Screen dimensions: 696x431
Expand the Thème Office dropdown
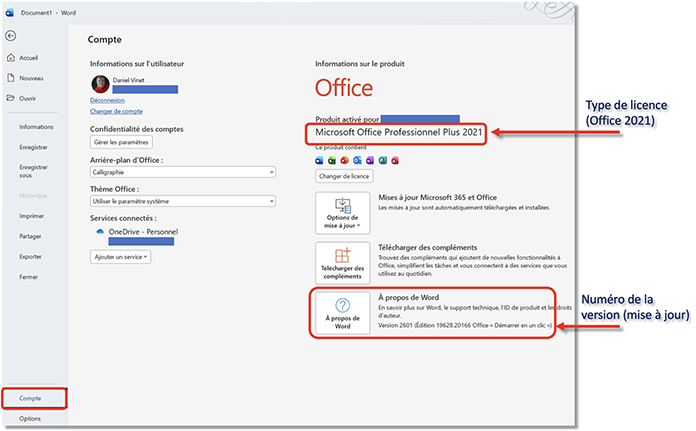182,201
